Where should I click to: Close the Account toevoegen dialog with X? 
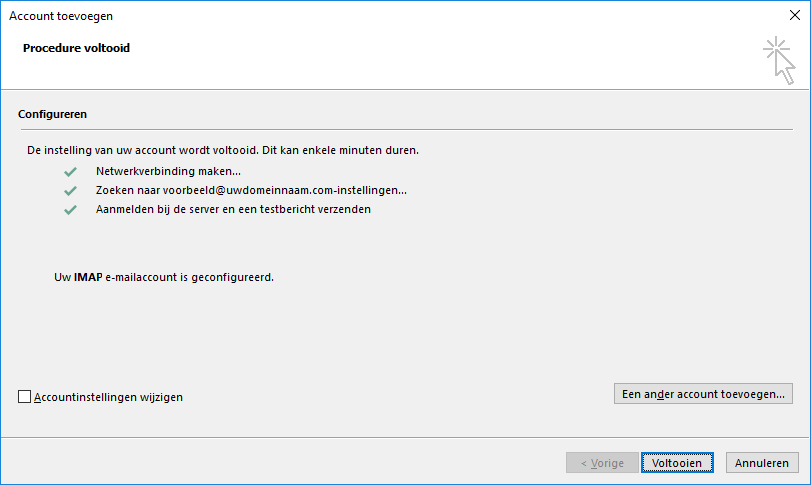(795, 16)
